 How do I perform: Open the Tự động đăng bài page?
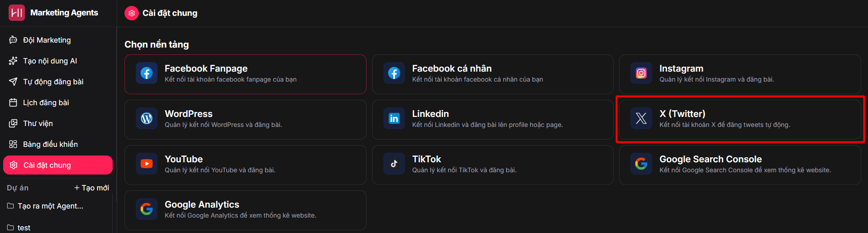(x=53, y=82)
